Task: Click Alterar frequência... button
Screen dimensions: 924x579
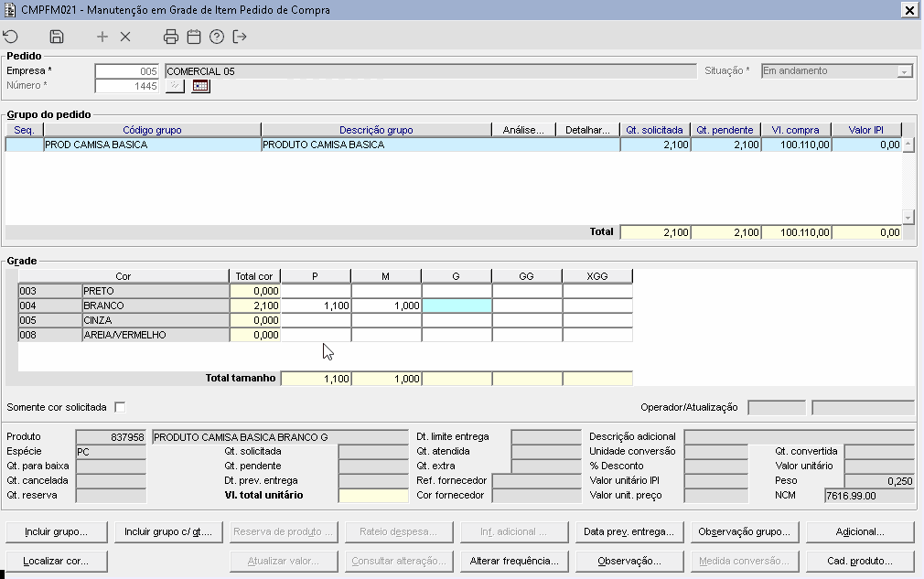Action: click(514, 562)
